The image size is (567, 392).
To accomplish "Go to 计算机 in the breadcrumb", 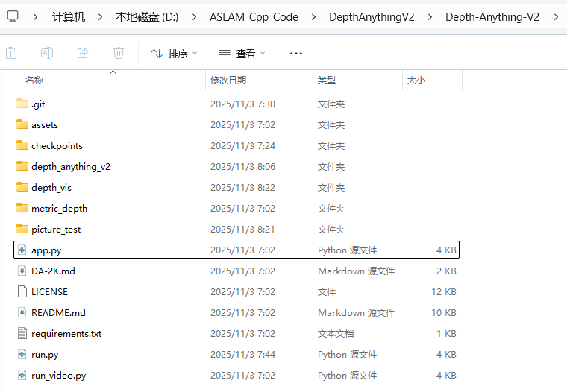I will pos(69,16).
